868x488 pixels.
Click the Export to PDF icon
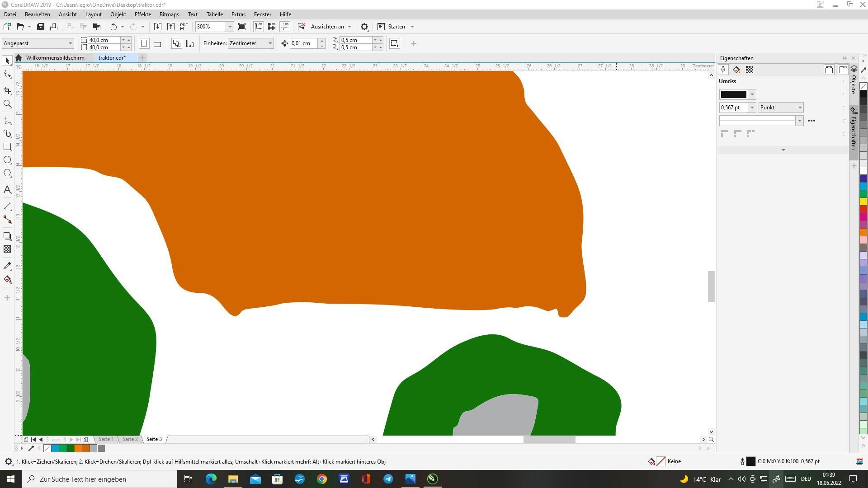tap(184, 27)
